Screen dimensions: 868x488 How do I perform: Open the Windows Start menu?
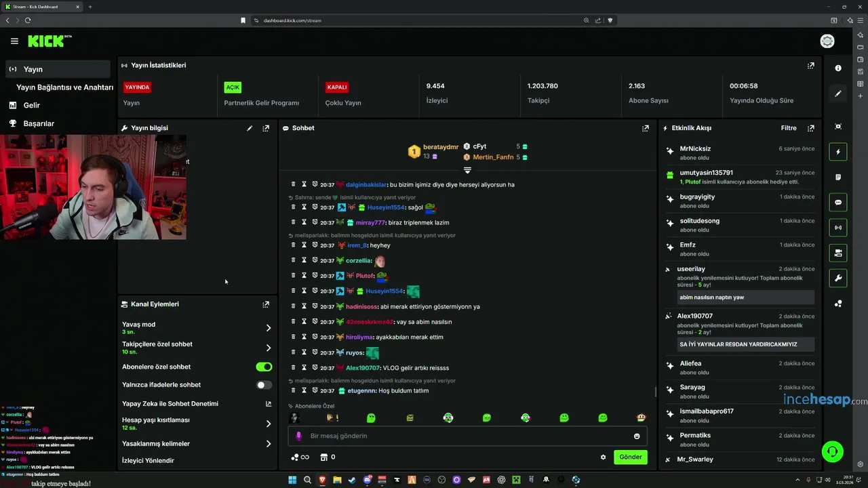(292, 480)
